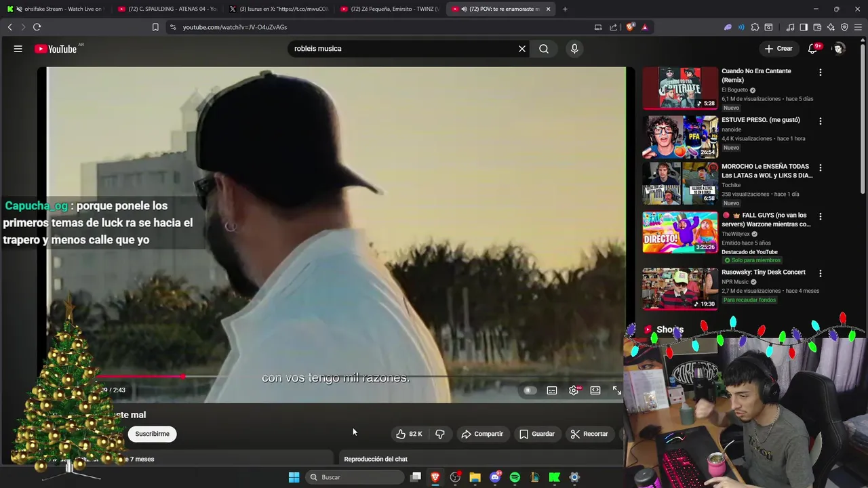868x488 pixels.
Task: Open the media control music note icon
Action: [790, 27]
